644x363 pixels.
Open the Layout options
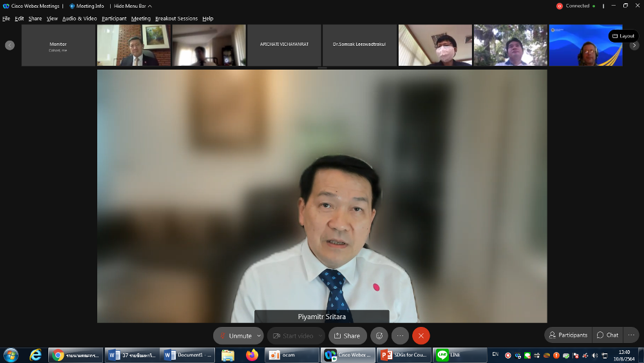pos(623,36)
